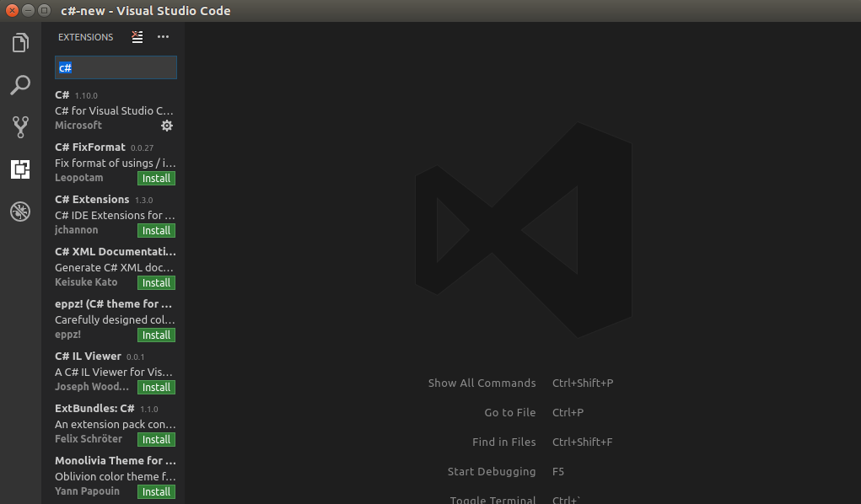Select the ExtBundles: C# list title
This screenshot has height=504, width=861.
coord(94,409)
